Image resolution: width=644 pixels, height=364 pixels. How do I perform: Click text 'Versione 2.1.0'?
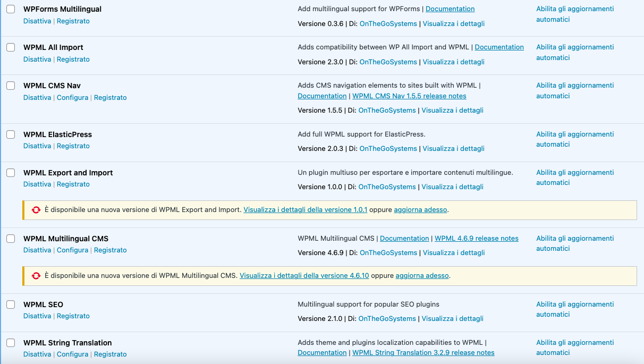pos(320,319)
